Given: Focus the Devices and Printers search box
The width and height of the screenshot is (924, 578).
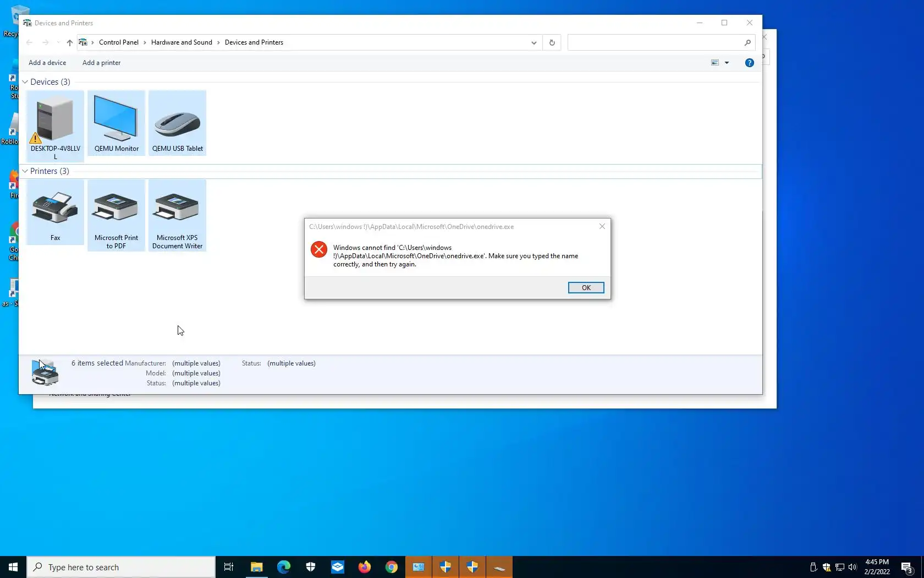Looking at the screenshot, I should point(661,42).
